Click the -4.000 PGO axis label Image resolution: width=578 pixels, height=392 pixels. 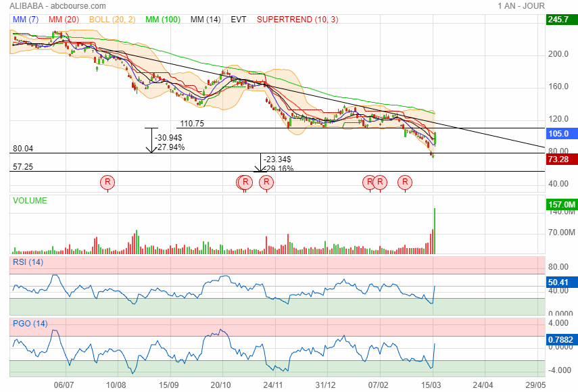click(558, 370)
